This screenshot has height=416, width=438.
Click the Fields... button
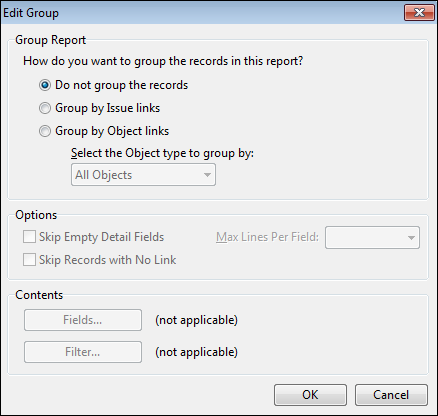(x=83, y=320)
